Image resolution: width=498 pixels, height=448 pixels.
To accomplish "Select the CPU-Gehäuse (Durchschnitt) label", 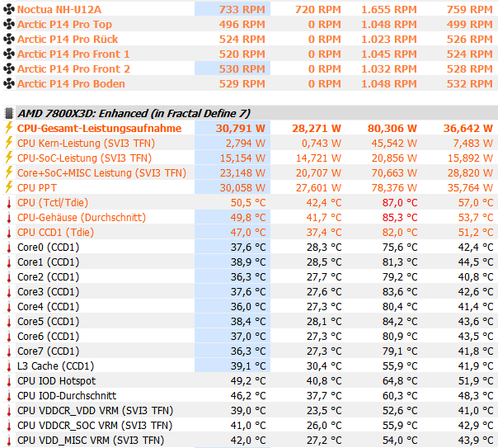I will coord(82,218).
